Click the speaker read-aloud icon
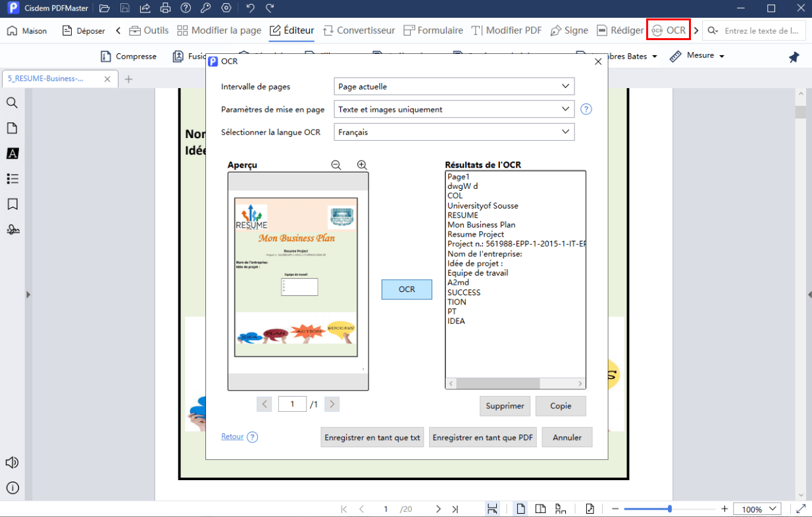Screen dimensions: 812x517 12,462
